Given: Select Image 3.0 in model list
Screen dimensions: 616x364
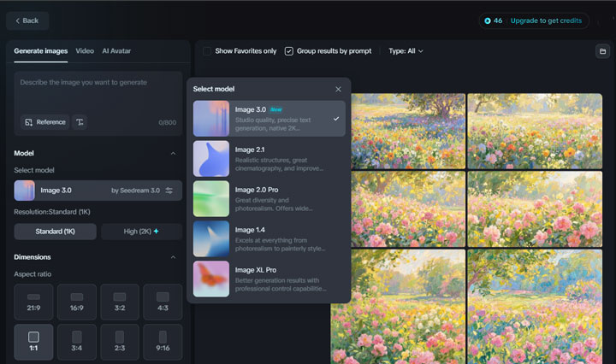Looking at the screenshot, I should (269, 119).
